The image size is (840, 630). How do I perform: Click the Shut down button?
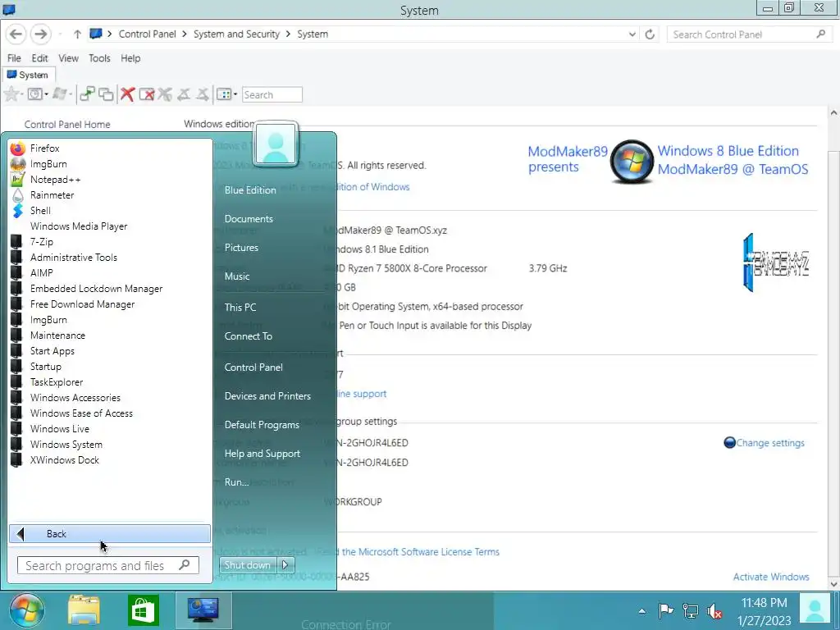pyautogui.click(x=248, y=564)
